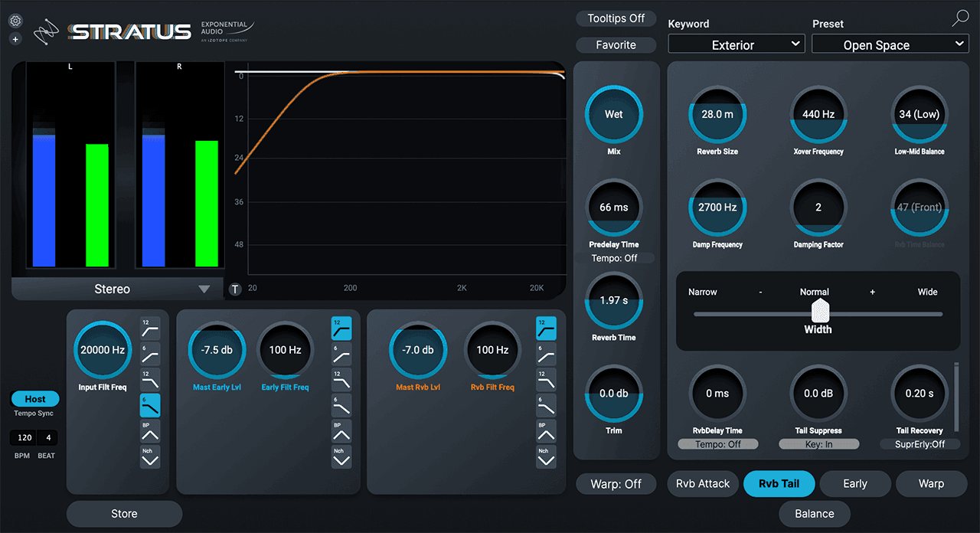Open the settings gear icon
The image size is (980, 533).
(x=15, y=21)
